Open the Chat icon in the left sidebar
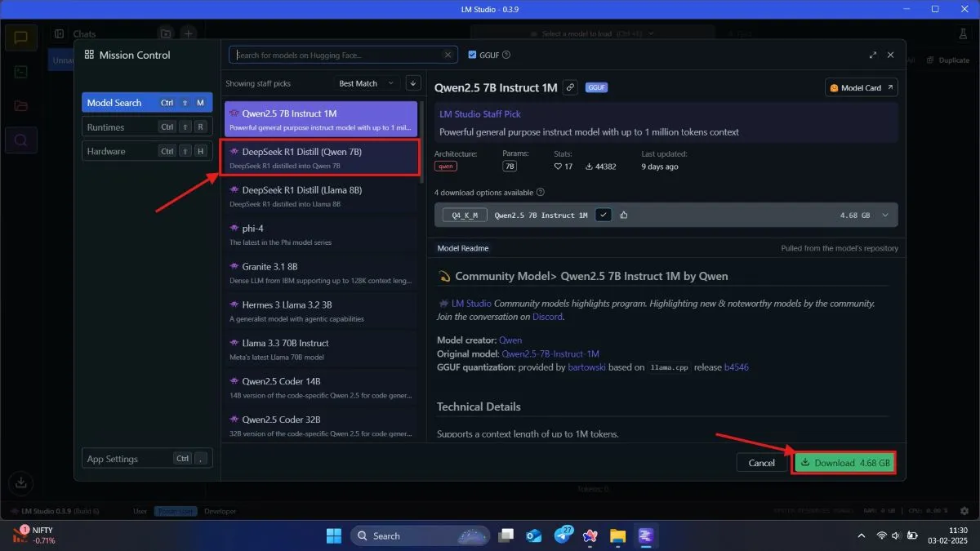The width and height of the screenshot is (980, 551). click(21, 38)
